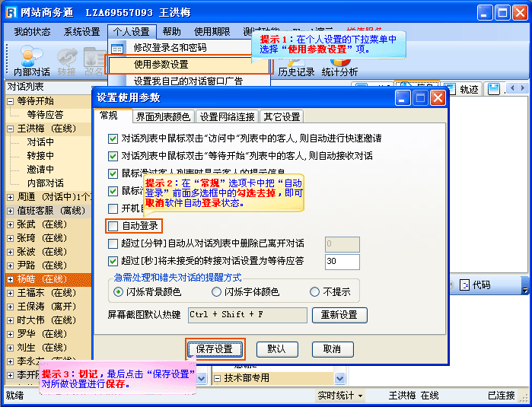The height and width of the screenshot is (407, 532).
Task: Select the 闪烁字体颜色 radio option
Action: click(217, 291)
